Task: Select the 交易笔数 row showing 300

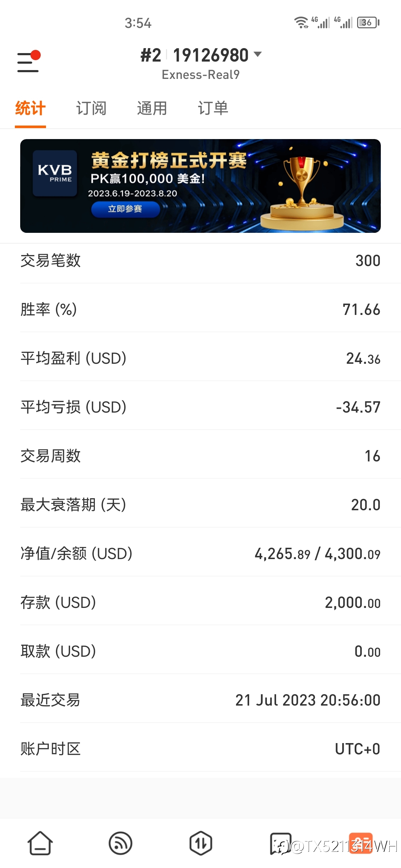Action: pyautogui.click(x=200, y=261)
